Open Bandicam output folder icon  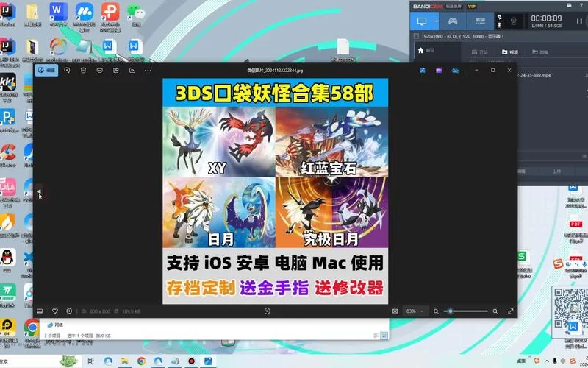click(x=570, y=5)
